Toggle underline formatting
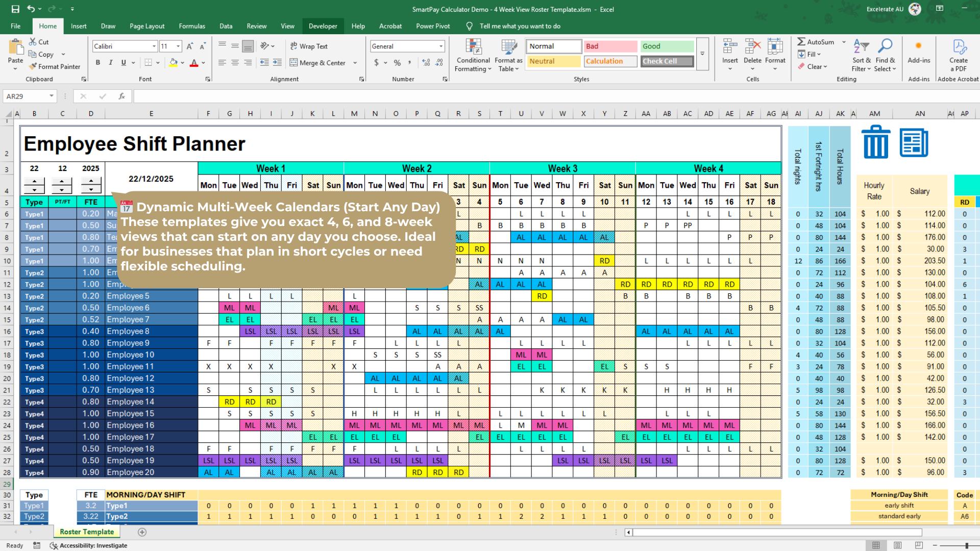The image size is (980, 551). 122,63
